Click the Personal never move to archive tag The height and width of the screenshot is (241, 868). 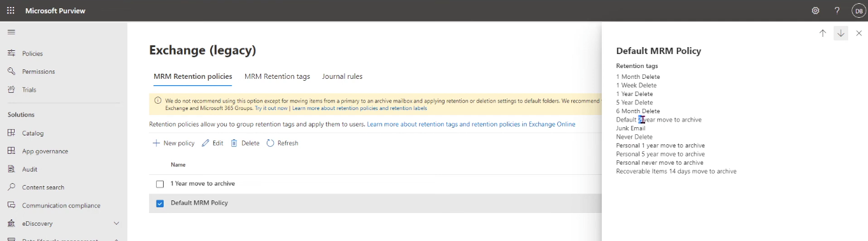click(660, 163)
